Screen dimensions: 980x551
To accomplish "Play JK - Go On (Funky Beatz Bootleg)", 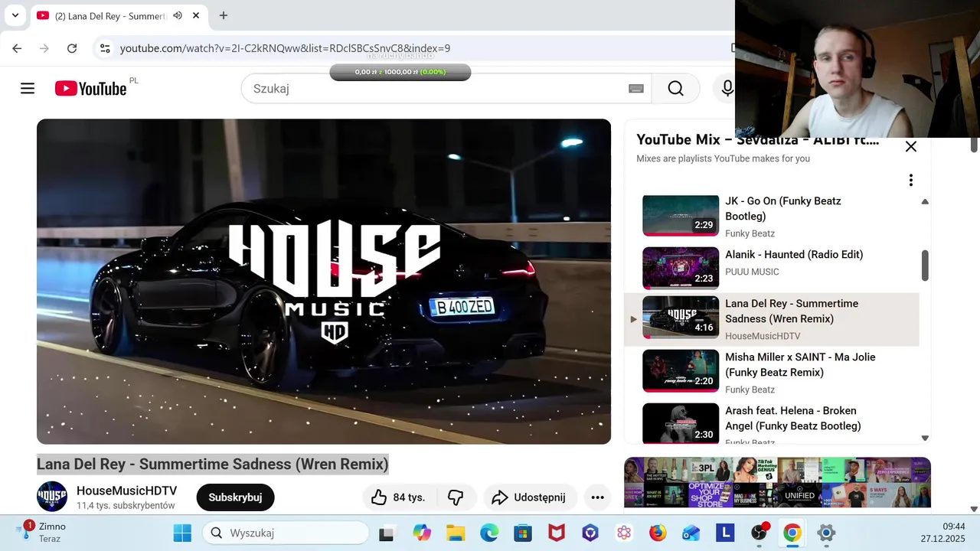I will coord(772,216).
